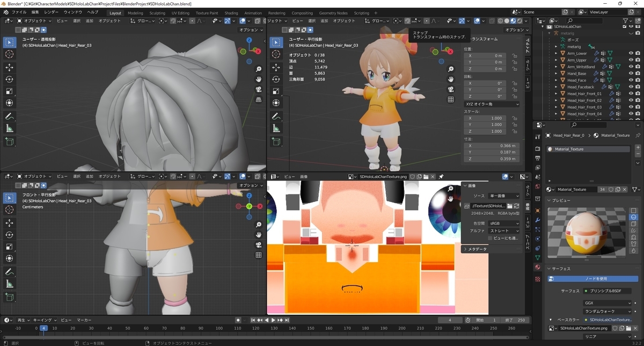
Task: Select the Move tool in top-left viewport
Action: 10,67
